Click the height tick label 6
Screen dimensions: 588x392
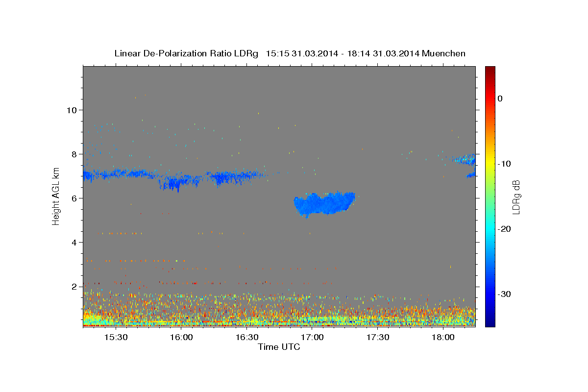(x=73, y=198)
